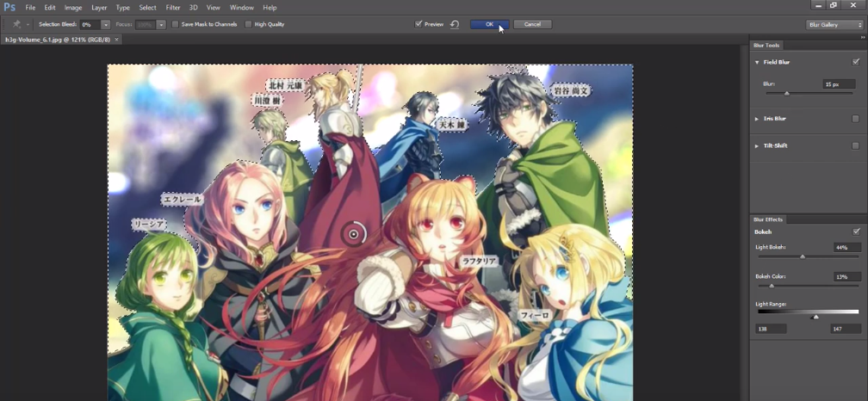The image size is (868, 401).
Task: Open the Filter menu
Action: [x=173, y=8]
